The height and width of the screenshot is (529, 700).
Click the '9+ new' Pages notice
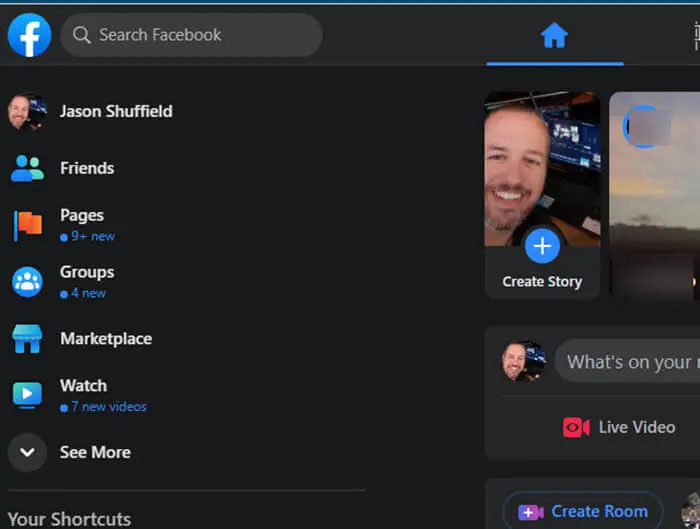pyautogui.click(x=88, y=236)
